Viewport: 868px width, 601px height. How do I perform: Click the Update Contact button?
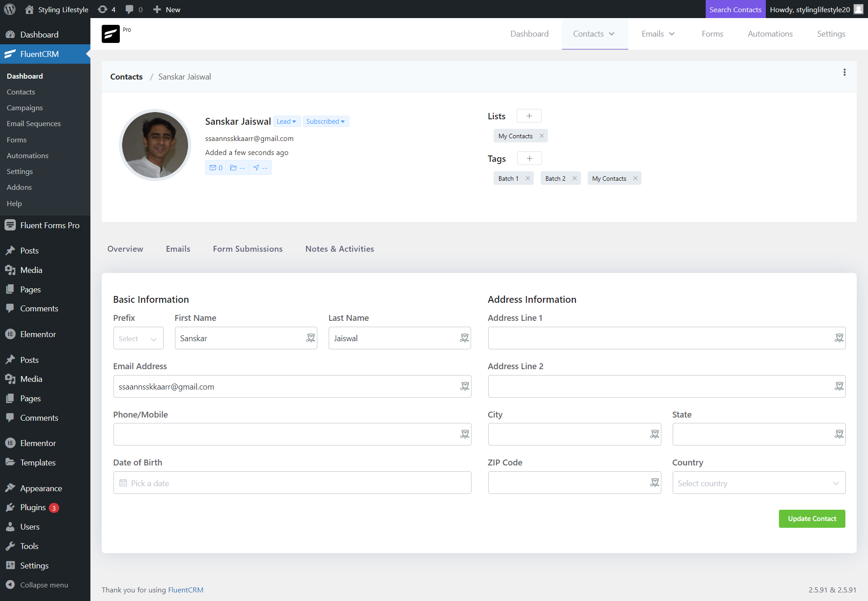[x=812, y=519]
